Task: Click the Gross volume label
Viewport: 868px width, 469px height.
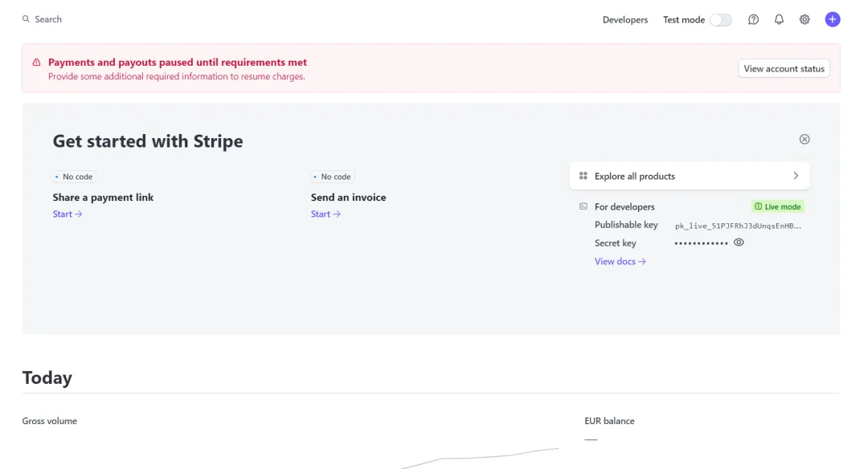Action: [49, 421]
